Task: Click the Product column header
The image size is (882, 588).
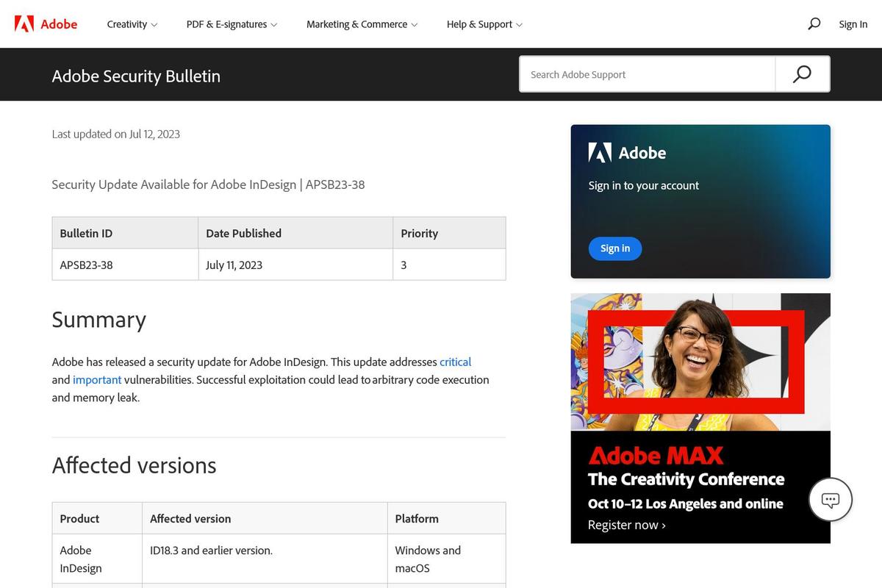Action: coord(97,518)
